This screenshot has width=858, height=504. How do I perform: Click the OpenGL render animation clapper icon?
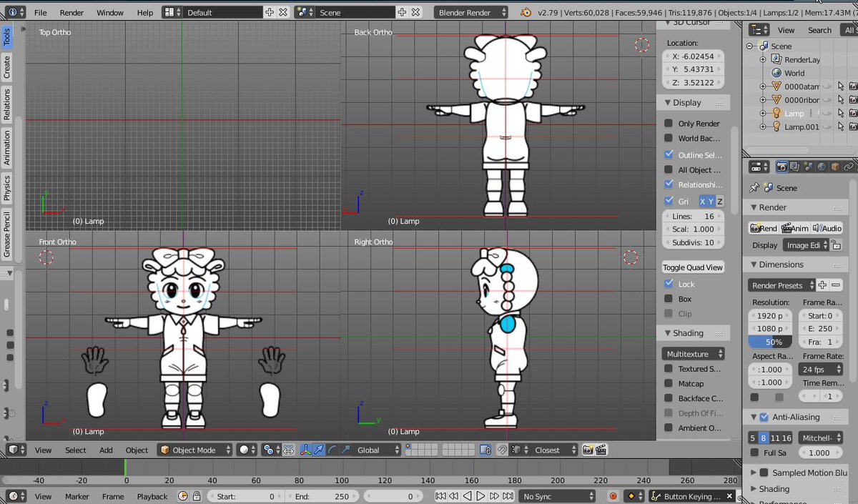point(601,450)
